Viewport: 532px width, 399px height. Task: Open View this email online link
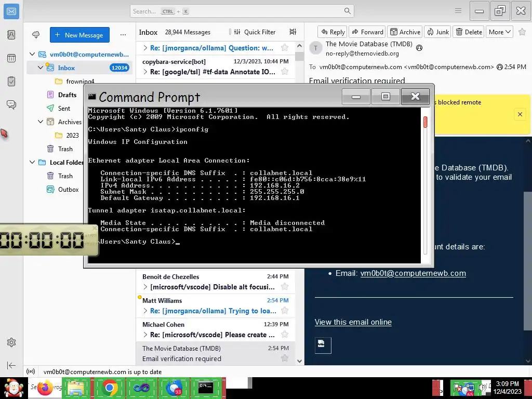click(x=353, y=322)
